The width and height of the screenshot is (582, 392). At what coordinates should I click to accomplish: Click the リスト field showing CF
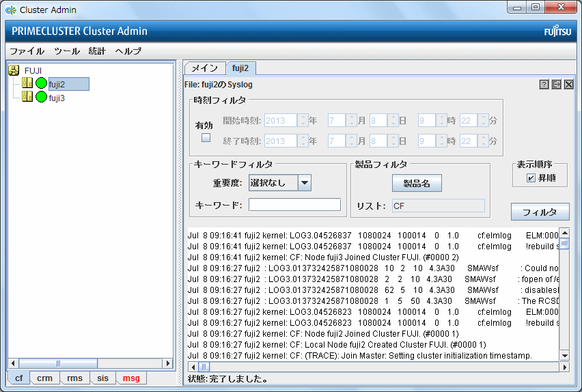point(439,206)
